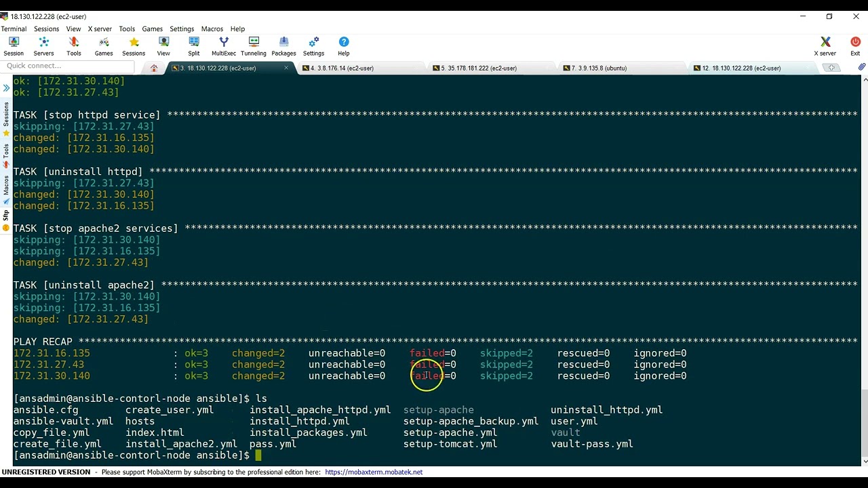The height and width of the screenshot is (488, 868).
Task: Open the View toolbar icon
Action: pos(163,46)
